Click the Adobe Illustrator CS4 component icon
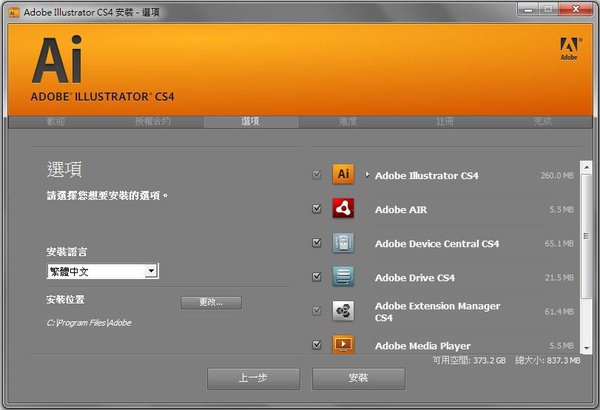The height and width of the screenshot is (410, 600). (343, 174)
